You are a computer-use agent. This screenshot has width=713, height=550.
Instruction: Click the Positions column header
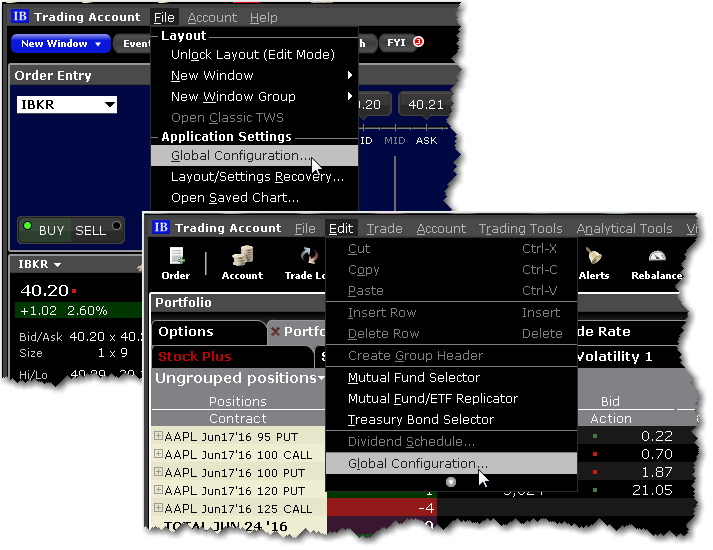237,401
